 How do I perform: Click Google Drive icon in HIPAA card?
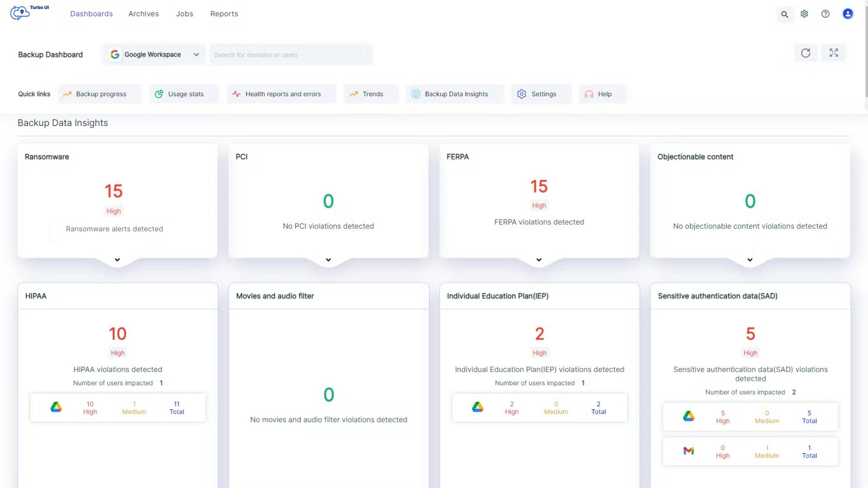pyautogui.click(x=56, y=407)
